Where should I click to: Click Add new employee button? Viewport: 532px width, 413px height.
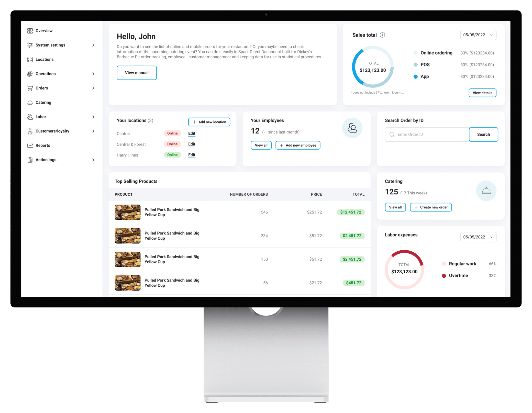(298, 145)
